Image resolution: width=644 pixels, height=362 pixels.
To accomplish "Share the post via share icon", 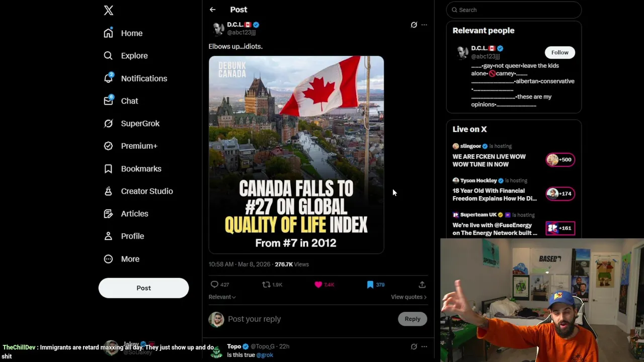I will 422,285.
